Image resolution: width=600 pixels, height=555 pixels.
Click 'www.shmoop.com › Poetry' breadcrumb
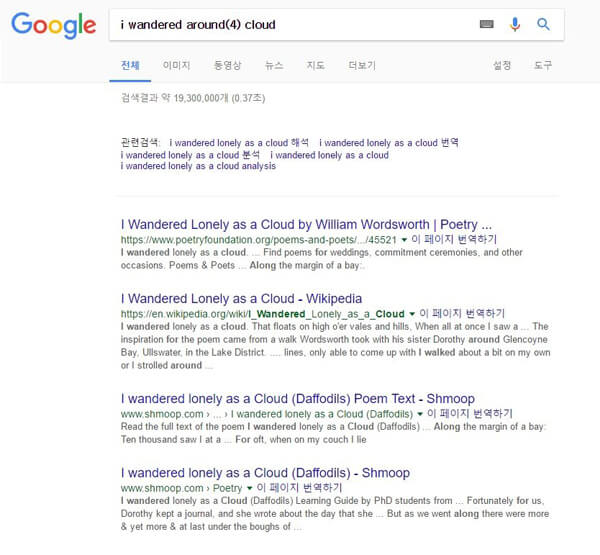(x=181, y=488)
